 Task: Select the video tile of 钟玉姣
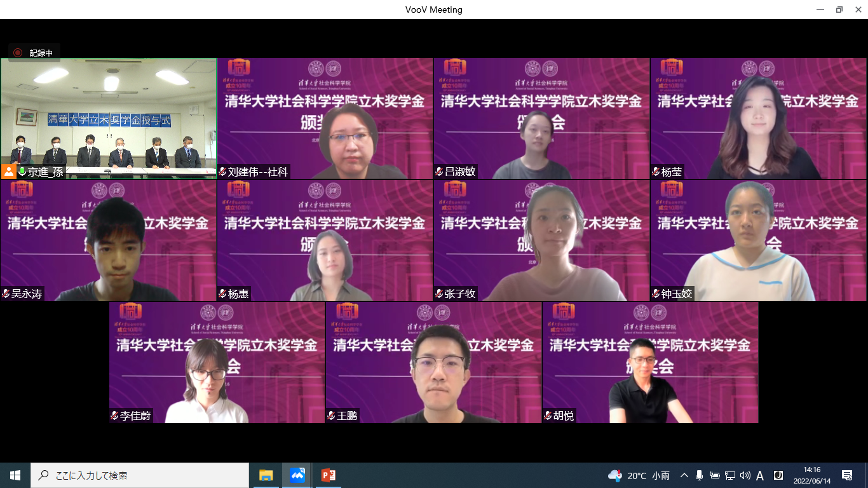759,241
